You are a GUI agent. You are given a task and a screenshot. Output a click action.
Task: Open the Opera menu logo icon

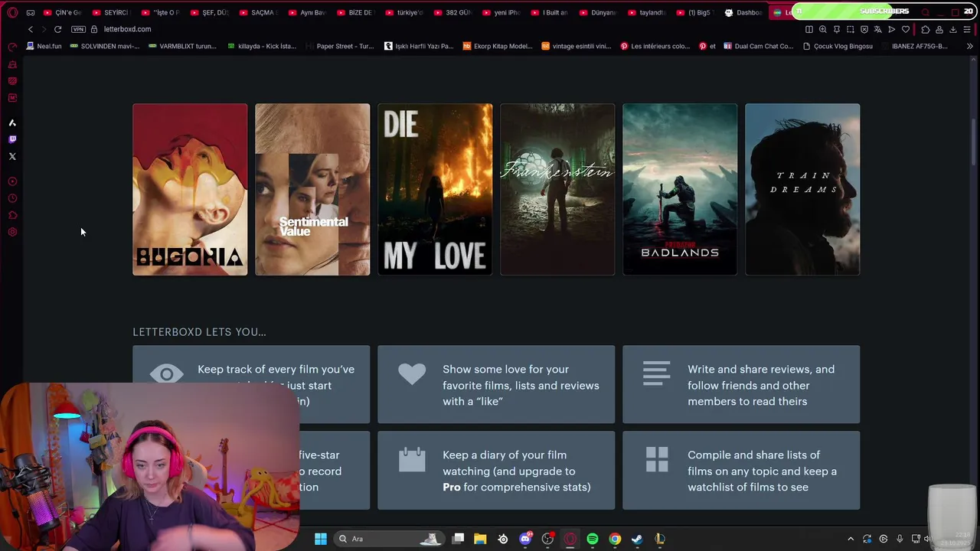pos(12,12)
